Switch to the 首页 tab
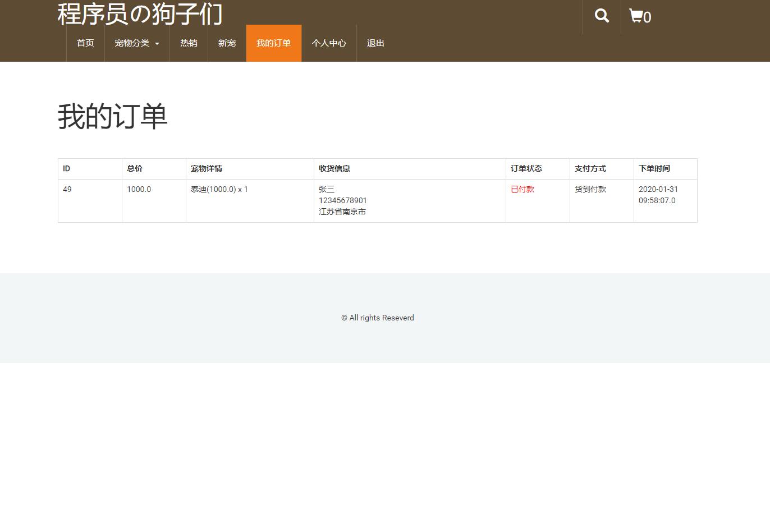 coord(85,43)
